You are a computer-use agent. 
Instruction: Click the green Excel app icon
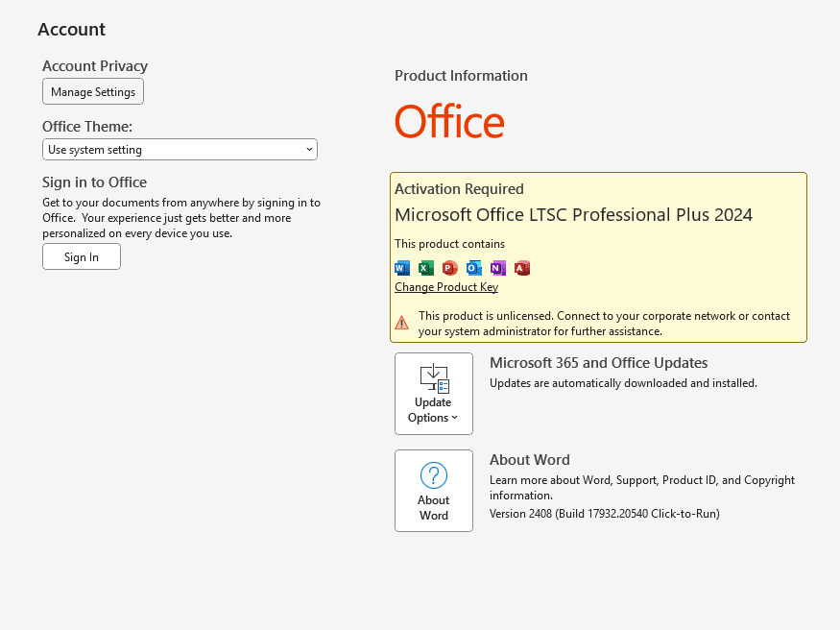click(x=426, y=268)
